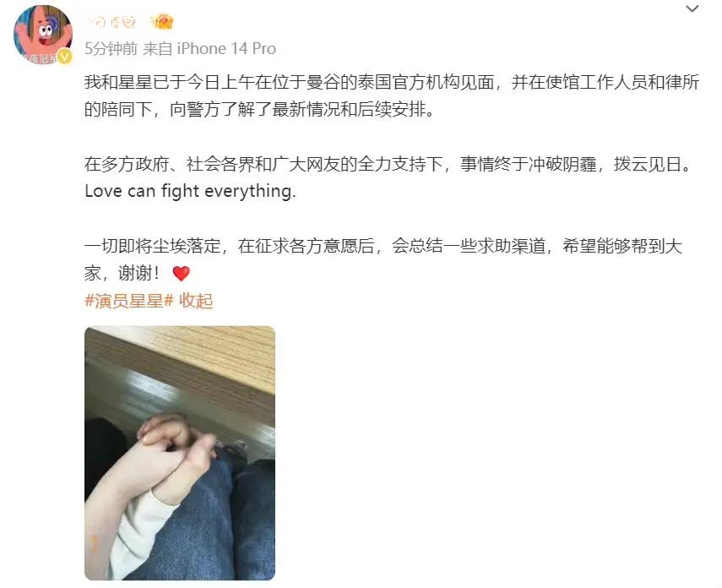Viewport: 722px width, 588px height.
Task: Click the text banner on avatar bottom
Action: [x=40, y=58]
